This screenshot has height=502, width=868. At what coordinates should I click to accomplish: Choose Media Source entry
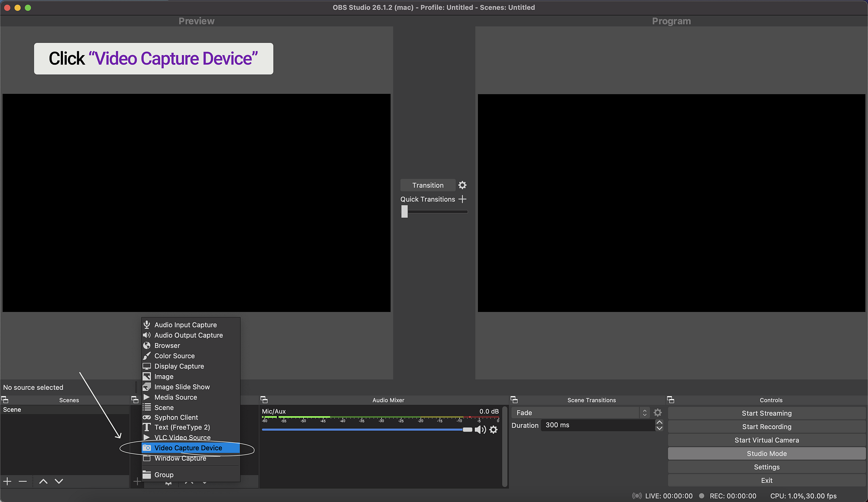[x=191, y=397]
